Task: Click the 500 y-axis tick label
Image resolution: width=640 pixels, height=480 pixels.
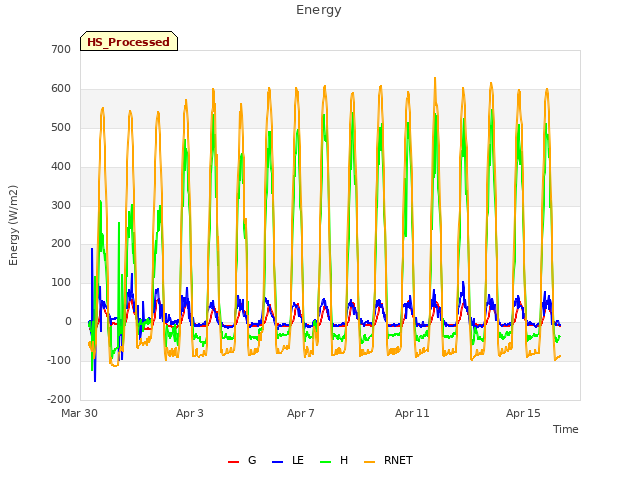Action: coord(61,127)
